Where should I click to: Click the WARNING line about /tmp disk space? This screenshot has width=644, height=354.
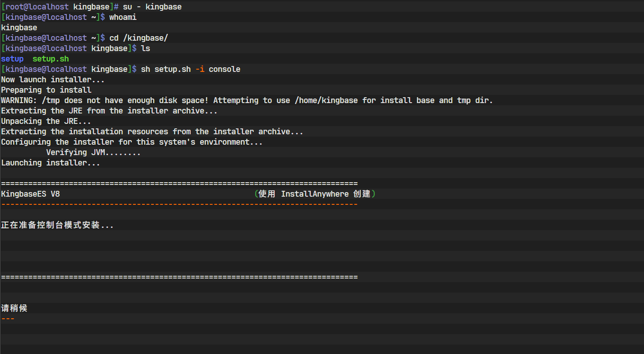click(x=247, y=100)
